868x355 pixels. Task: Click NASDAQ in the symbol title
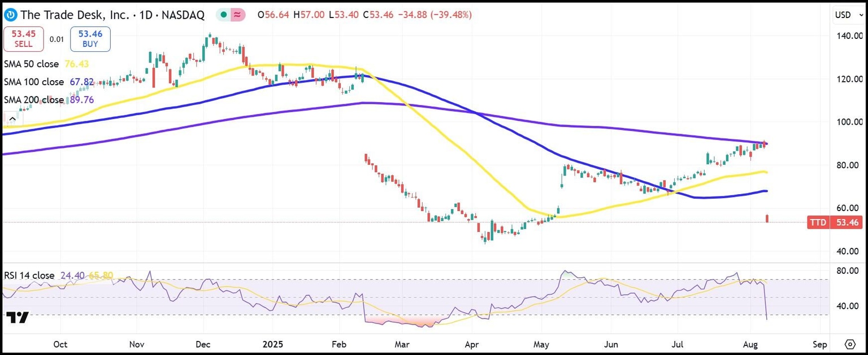click(x=183, y=15)
